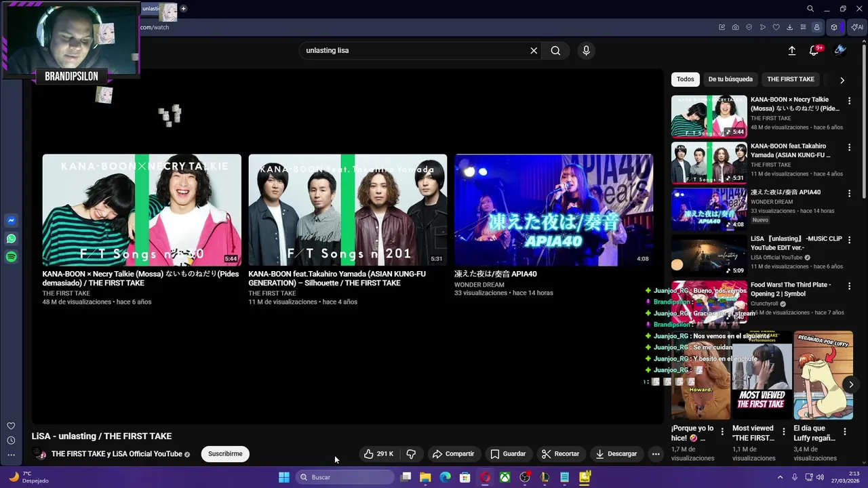
Task: Click the browser address bar
Action: [424, 27]
